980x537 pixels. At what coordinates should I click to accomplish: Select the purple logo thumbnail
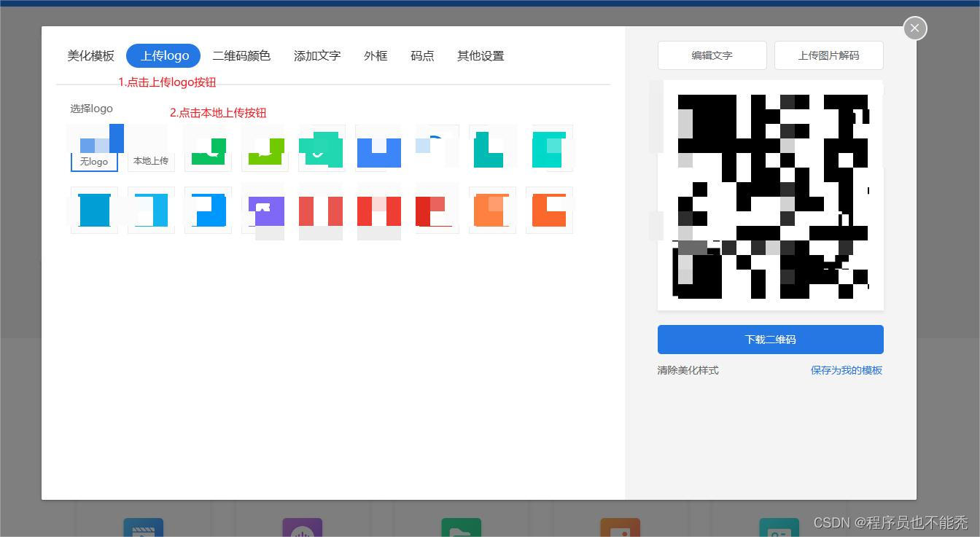265,211
